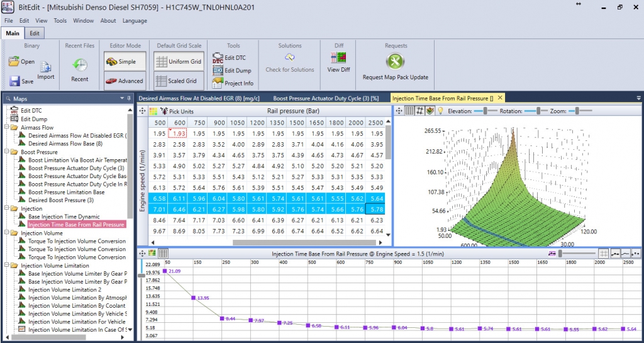Click the Pick Units icon

[164, 111]
